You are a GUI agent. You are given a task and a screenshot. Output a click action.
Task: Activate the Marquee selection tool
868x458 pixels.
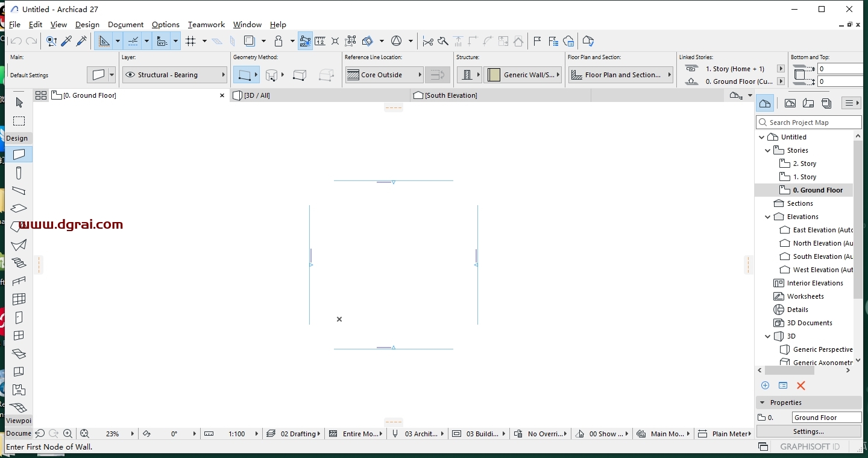[x=19, y=121]
